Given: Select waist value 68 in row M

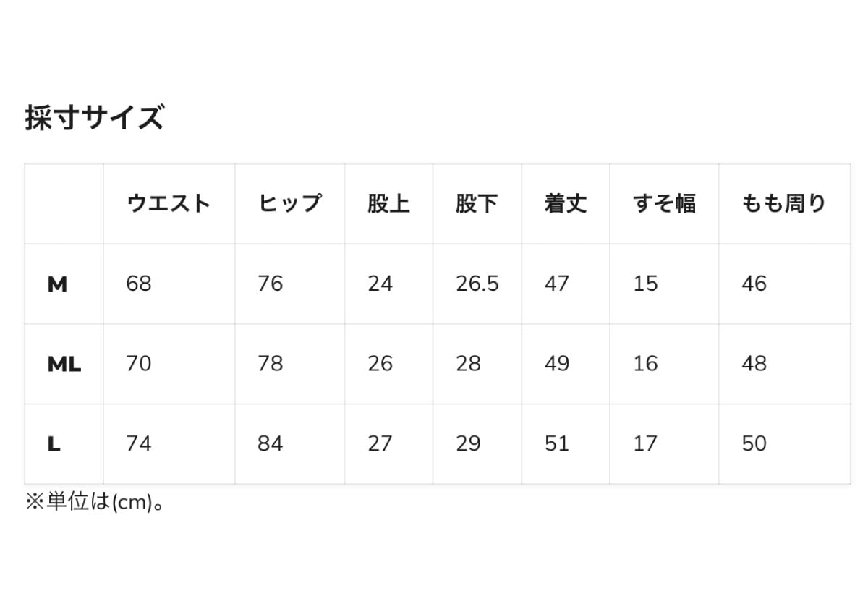Looking at the screenshot, I should pyautogui.click(x=139, y=284).
